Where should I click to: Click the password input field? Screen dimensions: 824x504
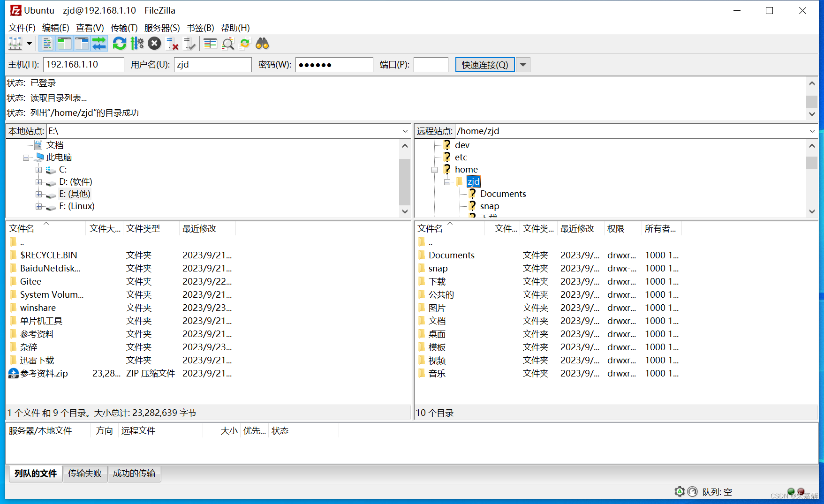[x=334, y=65]
